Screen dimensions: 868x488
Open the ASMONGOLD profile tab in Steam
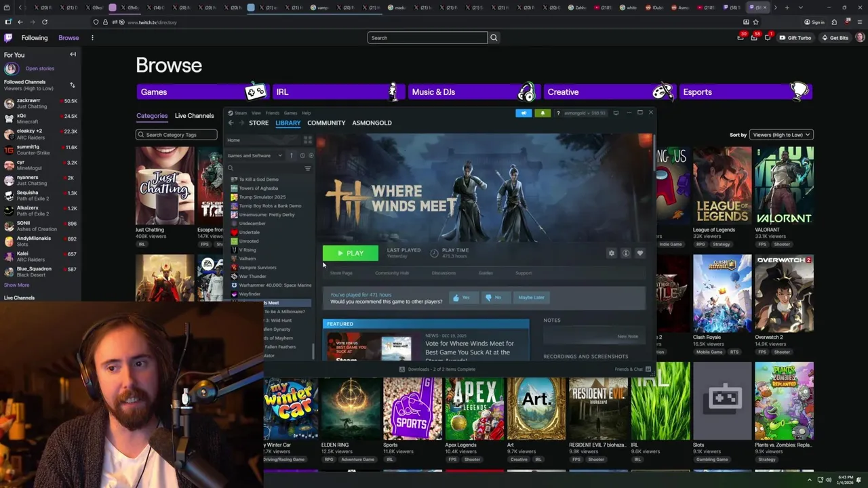[372, 123]
